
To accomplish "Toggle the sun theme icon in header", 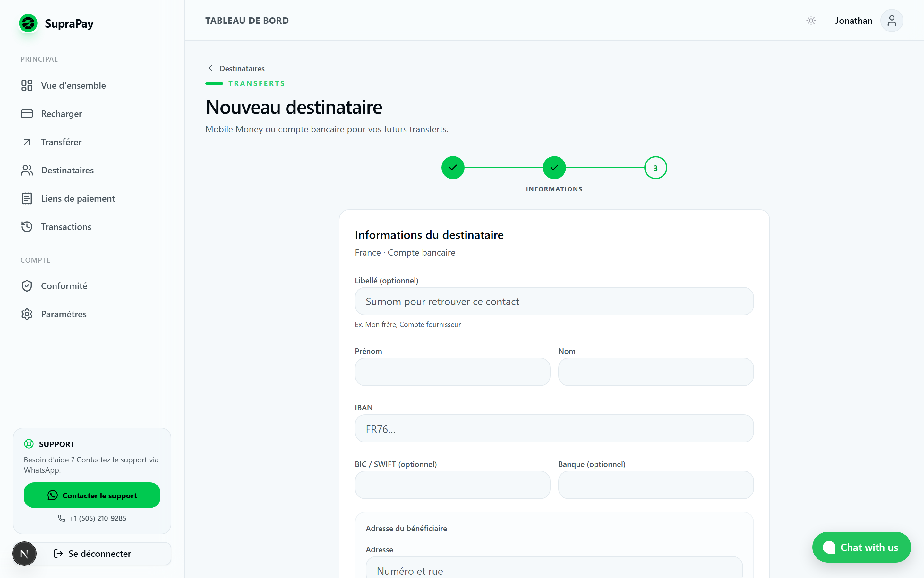I will pos(811,21).
